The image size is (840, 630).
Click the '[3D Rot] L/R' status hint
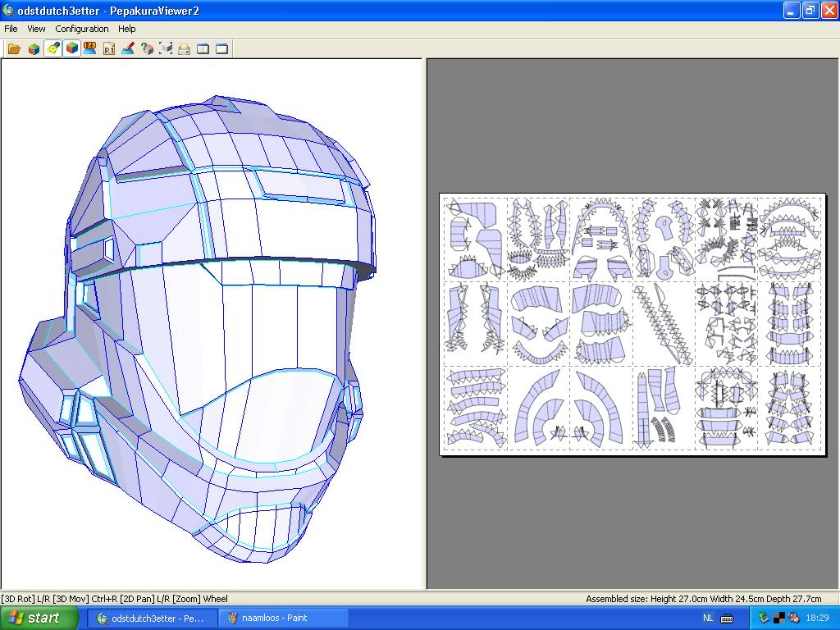point(25,599)
